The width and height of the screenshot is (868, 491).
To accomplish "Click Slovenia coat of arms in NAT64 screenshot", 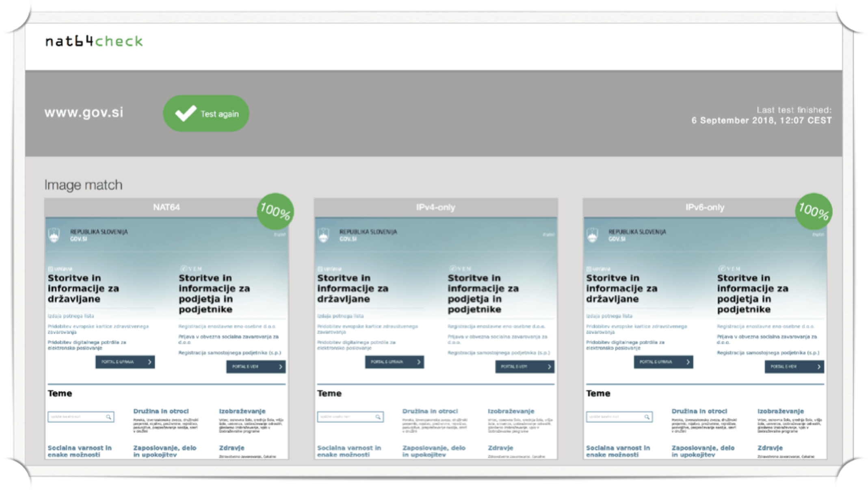I will 54,235.
